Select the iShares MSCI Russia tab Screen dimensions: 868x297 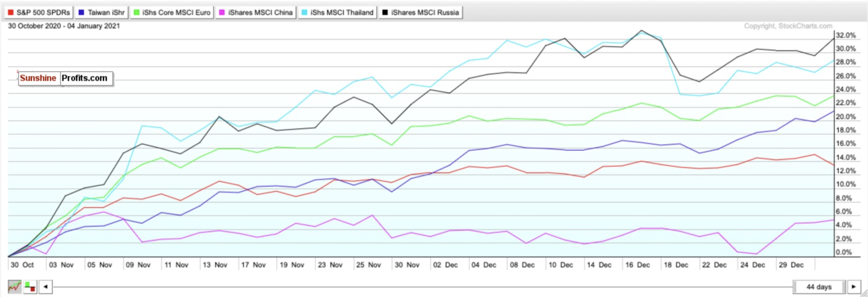coord(420,13)
